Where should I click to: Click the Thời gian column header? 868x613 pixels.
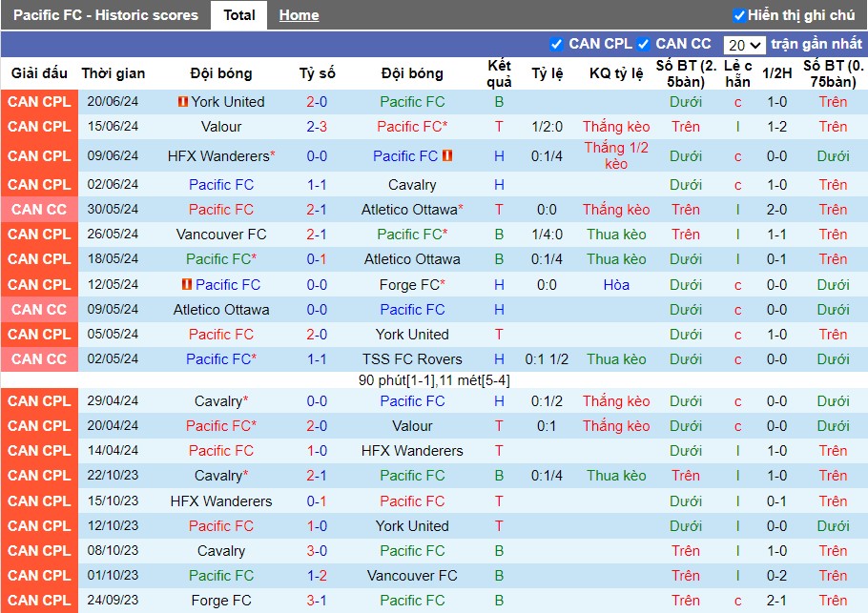(x=113, y=73)
